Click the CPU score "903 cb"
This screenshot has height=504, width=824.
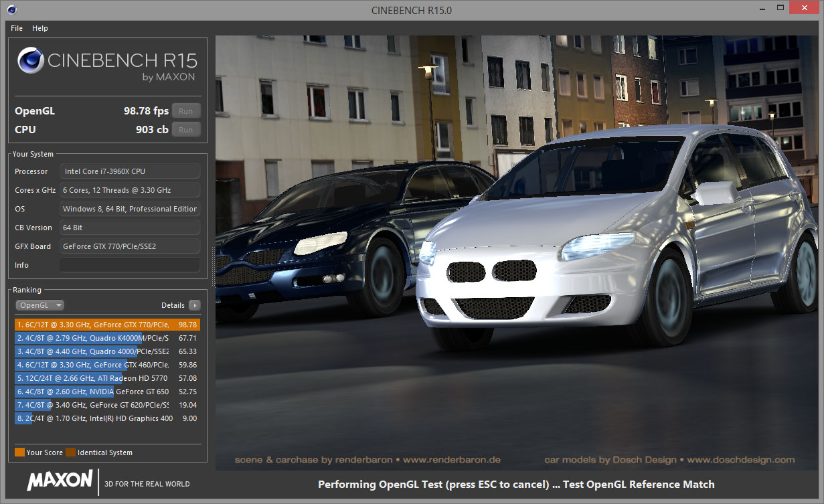(152, 130)
